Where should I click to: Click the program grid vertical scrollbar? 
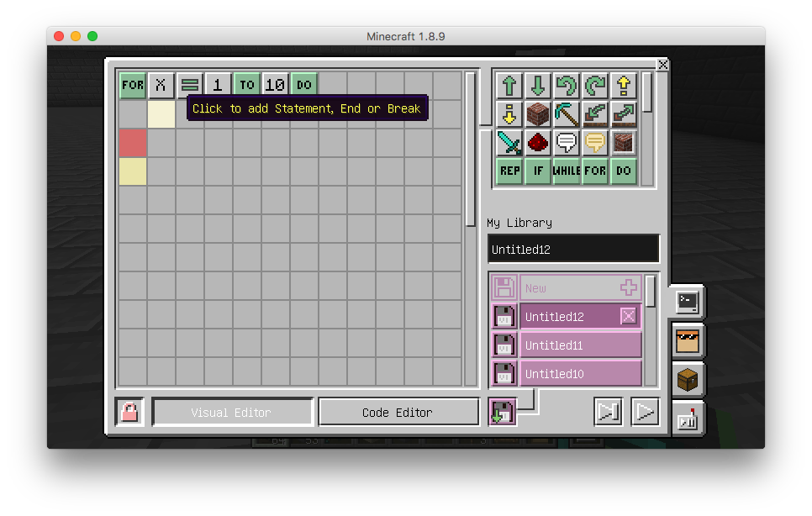coord(470,149)
